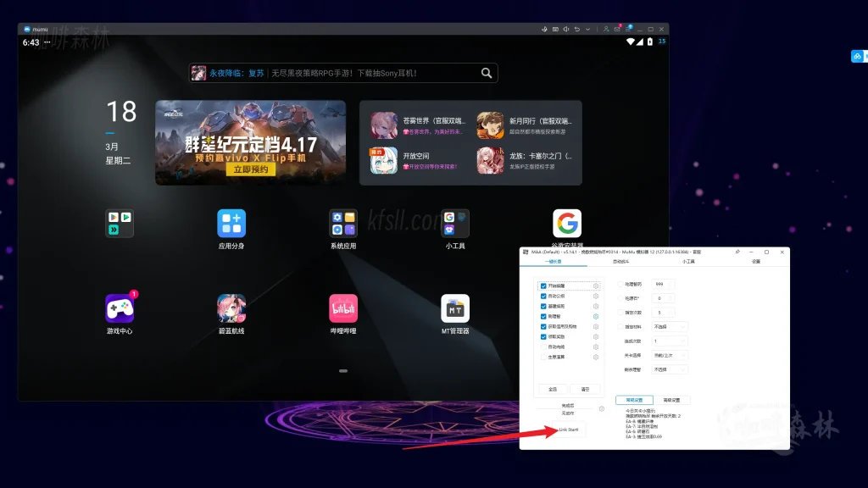
Task: Switch to the 设置 settings tab in MAA
Action: [x=756, y=262]
